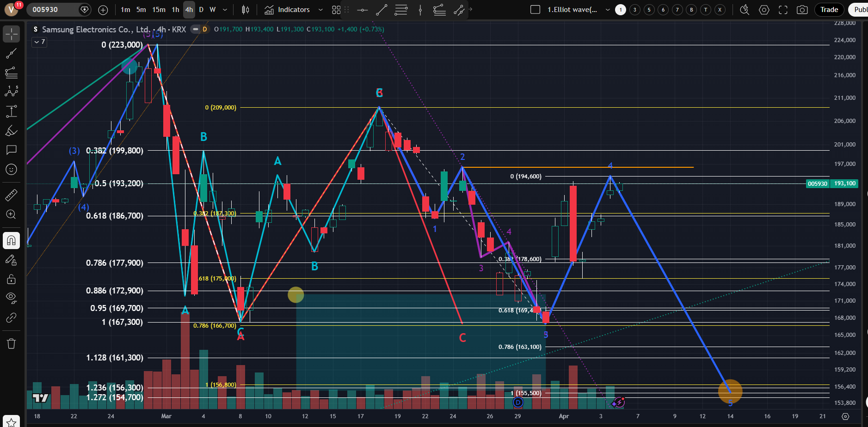Expand the timeframe interval dropdown
The image size is (868, 427).
pos(225,10)
